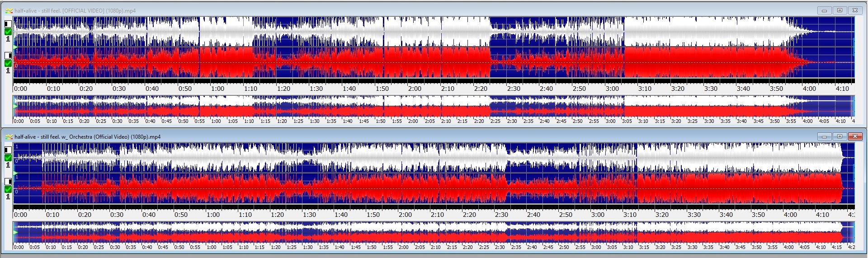Click red right-channel waveform in Orchestra window
Viewport: 868px width, 258px height.
pos(316,189)
